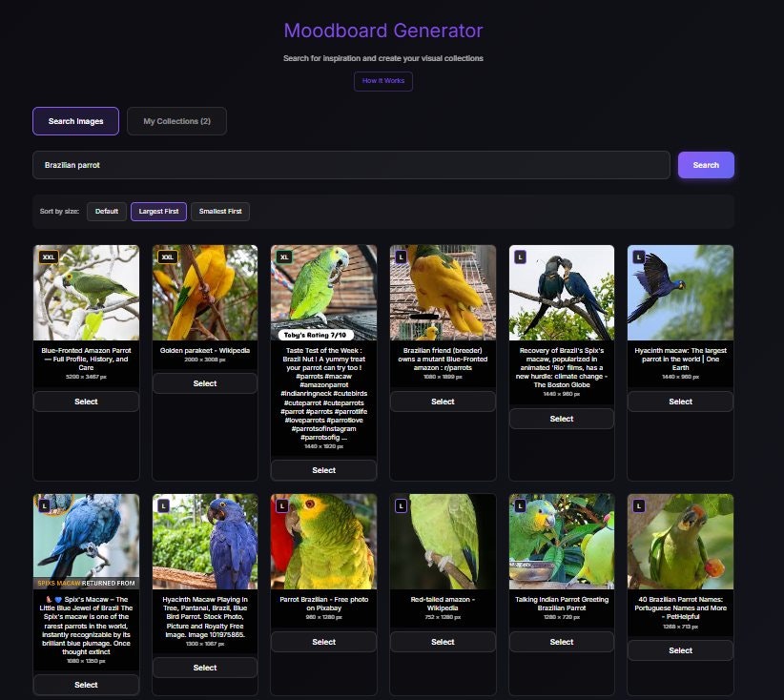Activate the Search Images tab
Image resolution: width=784 pixels, height=700 pixels.
[x=75, y=120]
